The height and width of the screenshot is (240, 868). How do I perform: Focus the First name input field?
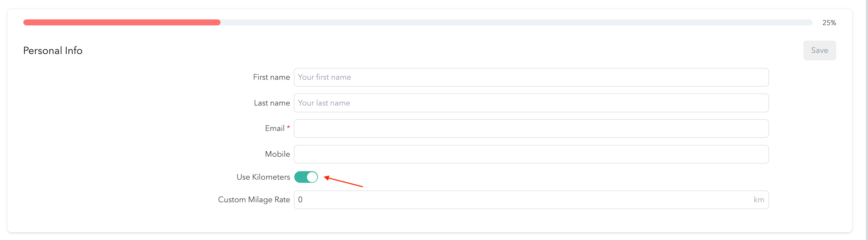click(531, 77)
